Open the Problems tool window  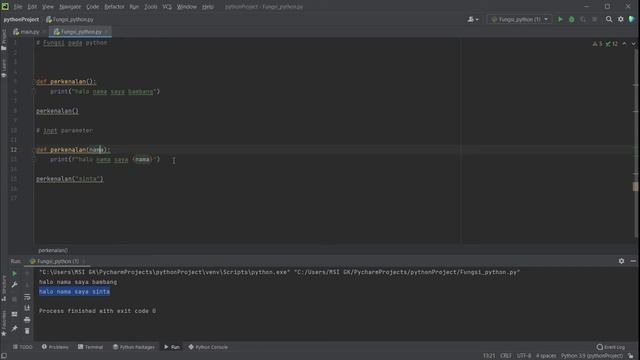[55, 347]
